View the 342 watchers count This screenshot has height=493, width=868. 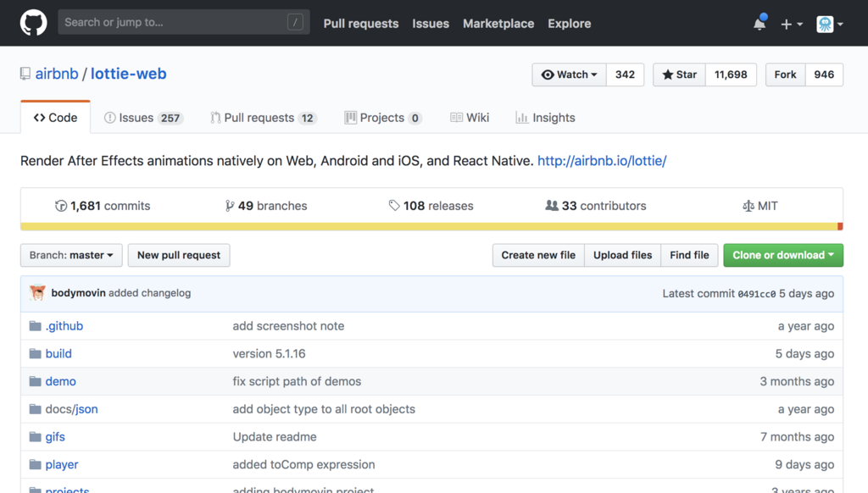pos(625,75)
